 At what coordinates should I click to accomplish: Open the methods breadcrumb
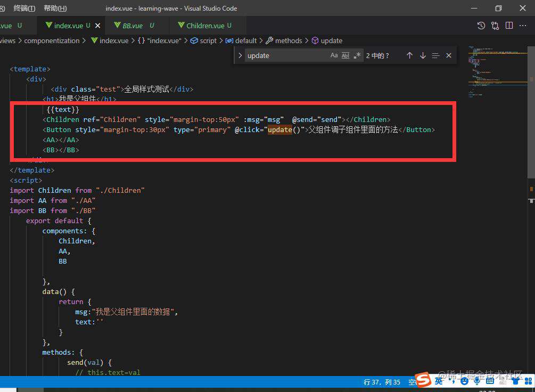click(284, 40)
